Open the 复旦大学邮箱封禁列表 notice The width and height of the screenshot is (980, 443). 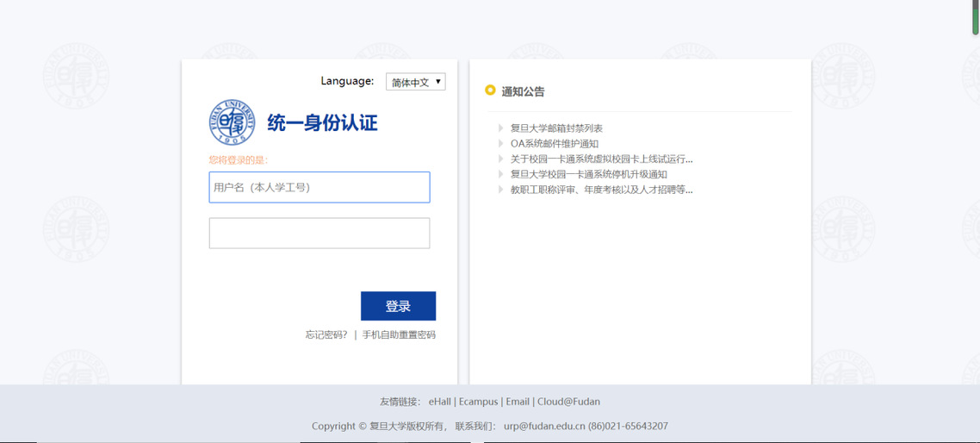point(556,128)
